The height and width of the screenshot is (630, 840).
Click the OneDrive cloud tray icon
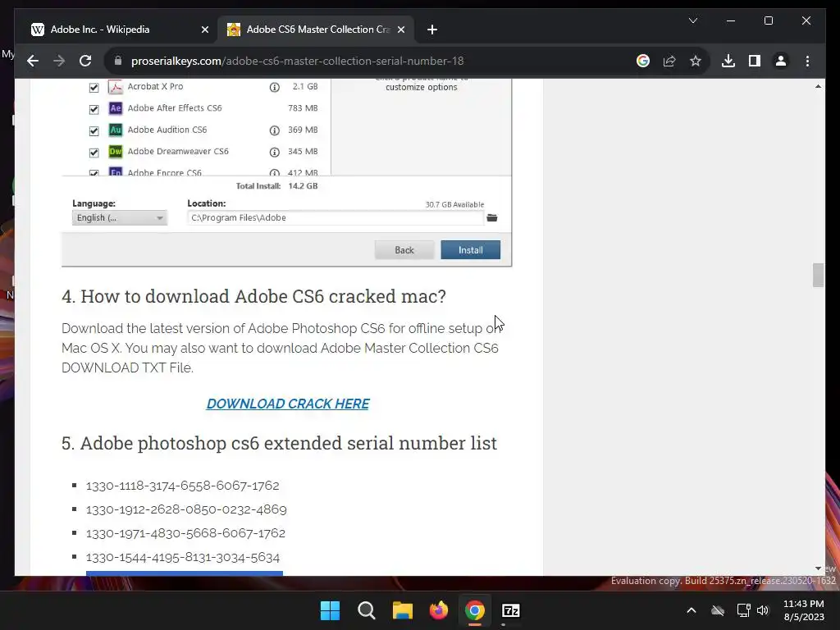click(x=717, y=610)
